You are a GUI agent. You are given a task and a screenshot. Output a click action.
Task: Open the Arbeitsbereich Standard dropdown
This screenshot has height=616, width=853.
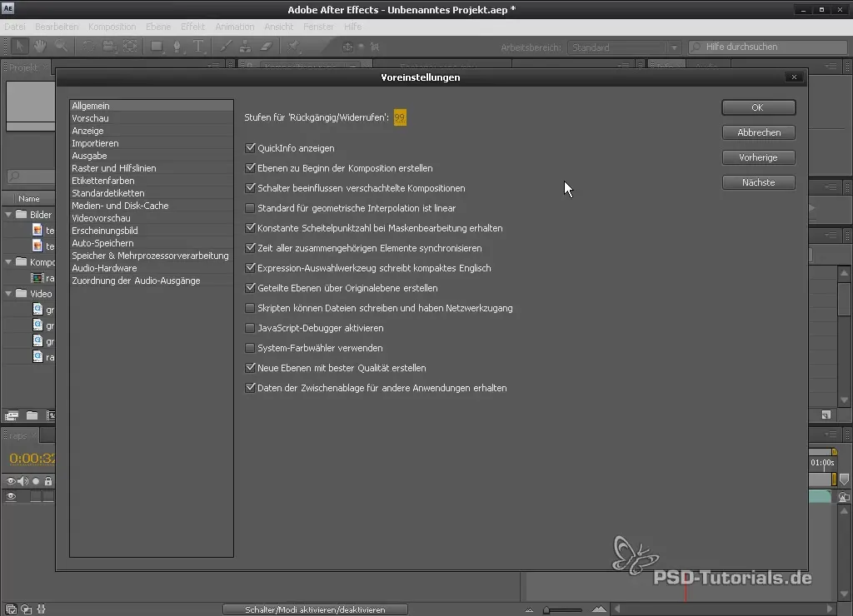point(623,47)
